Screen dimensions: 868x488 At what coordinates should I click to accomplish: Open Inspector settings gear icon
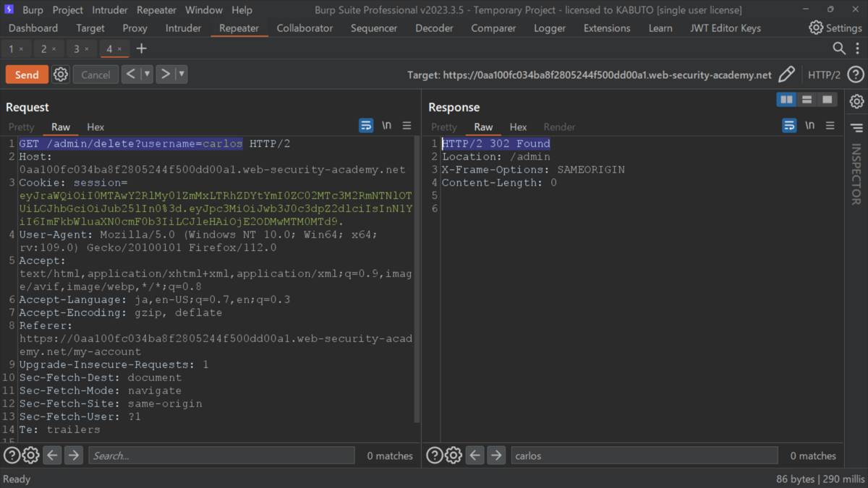pos(856,101)
